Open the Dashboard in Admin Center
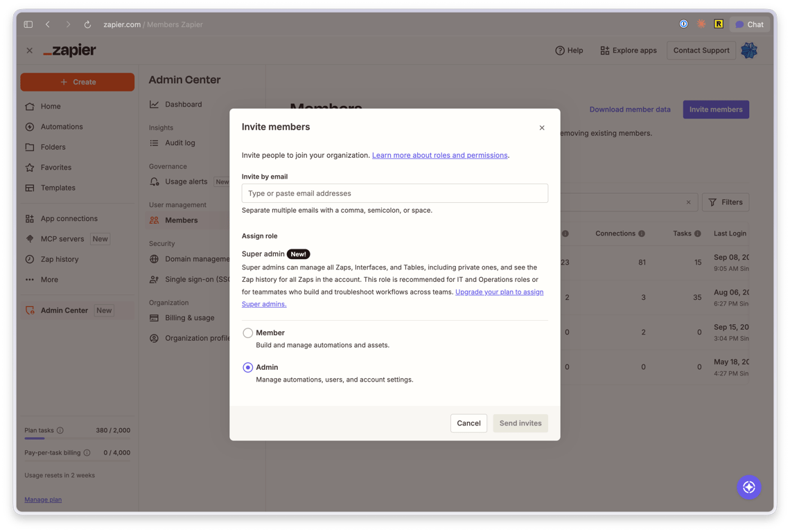Image resolution: width=790 pixels, height=532 pixels. point(183,105)
